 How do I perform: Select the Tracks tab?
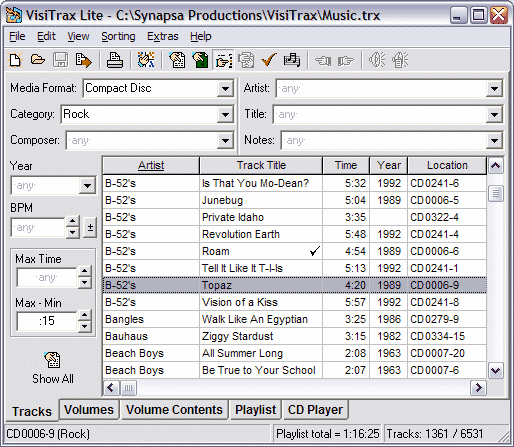[32, 411]
